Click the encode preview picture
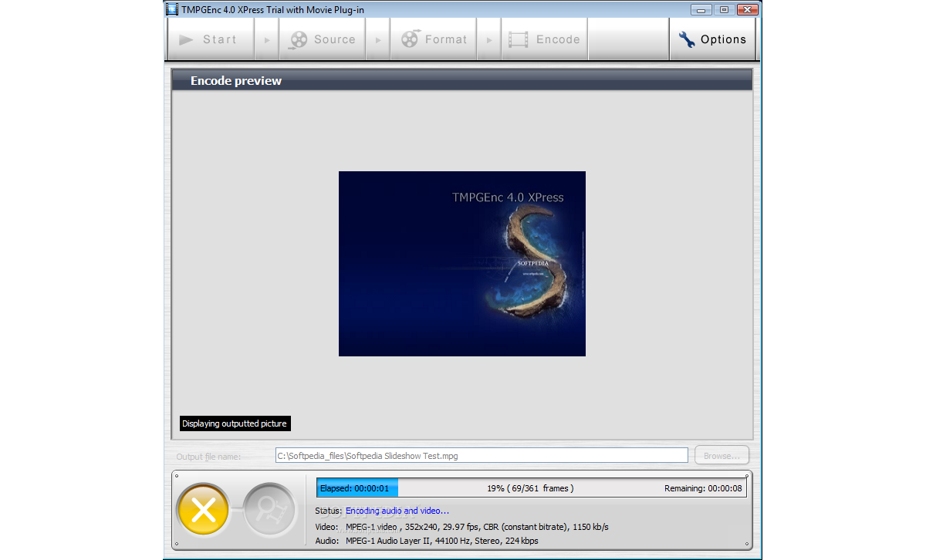Screen dimensions: 926x560 [x=462, y=264]
